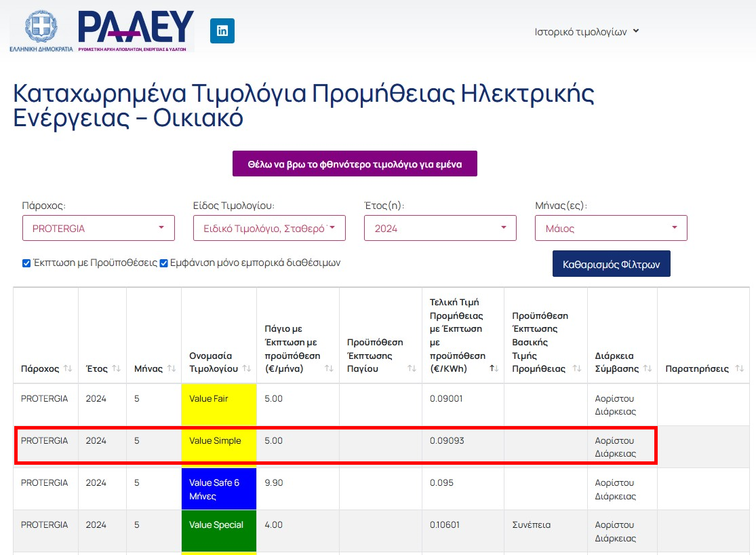Open the Έτος dropdown showing 2024
756x555 pixels.
tap(440, 228)
